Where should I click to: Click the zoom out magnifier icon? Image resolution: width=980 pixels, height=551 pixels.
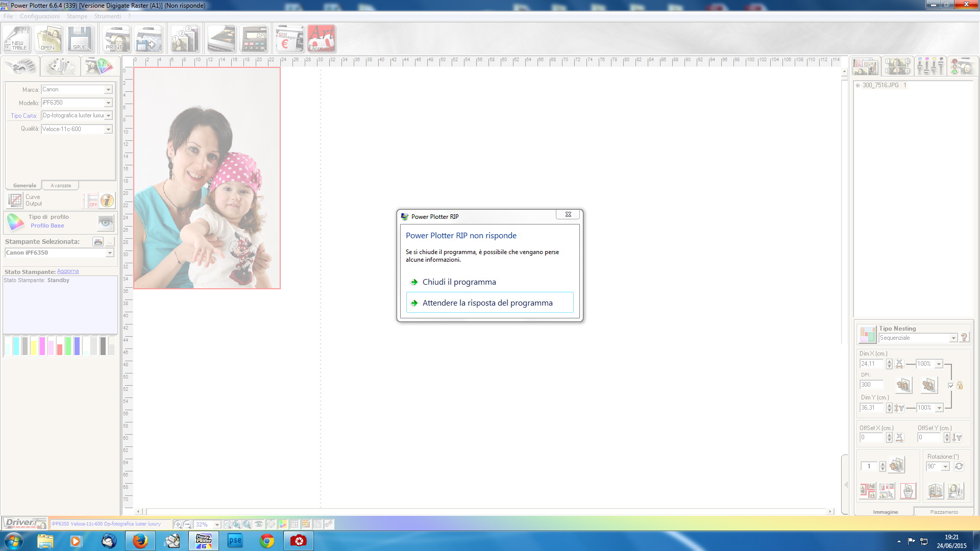coord(187,524)
